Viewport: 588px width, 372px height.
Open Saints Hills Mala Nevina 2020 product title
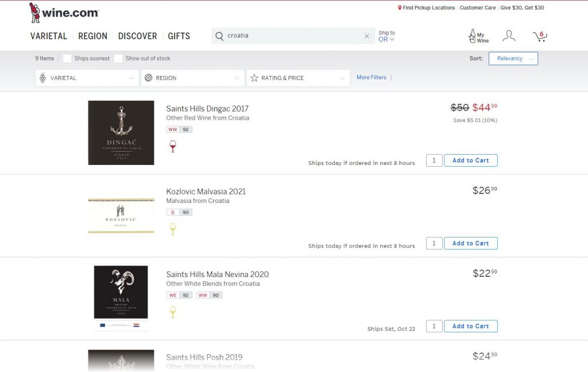click(x=218, y=274)
